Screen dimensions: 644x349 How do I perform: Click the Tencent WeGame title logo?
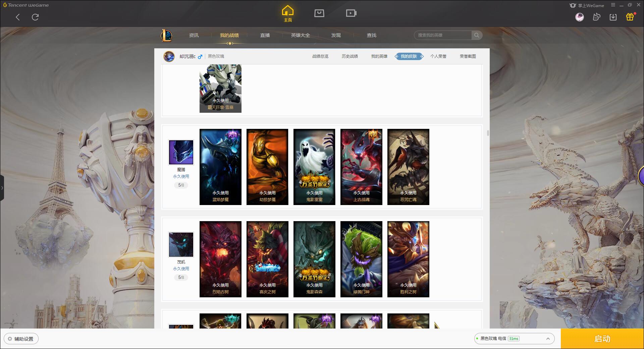click(26, 5)
